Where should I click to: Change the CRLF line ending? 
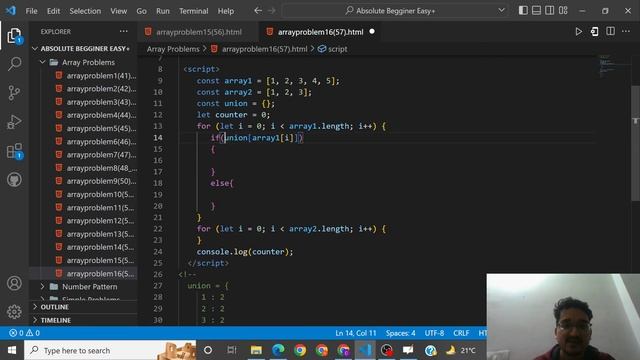click(461, 333)
